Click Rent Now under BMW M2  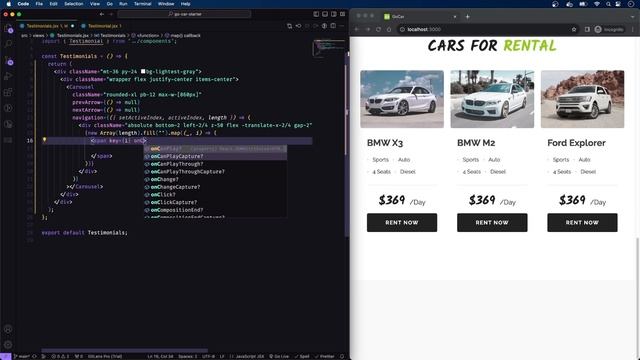click(492, 222)
